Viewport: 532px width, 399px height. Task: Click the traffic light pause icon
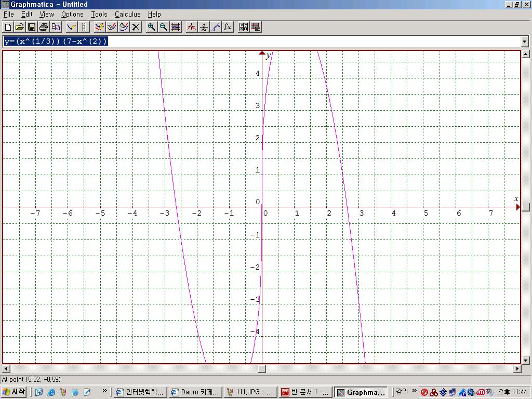click(84, 27)
